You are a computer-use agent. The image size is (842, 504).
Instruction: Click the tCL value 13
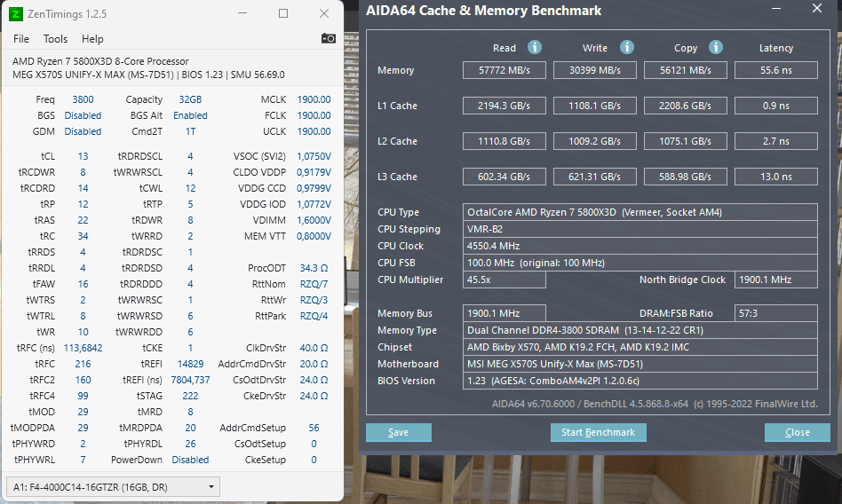(x=83, y=156)
